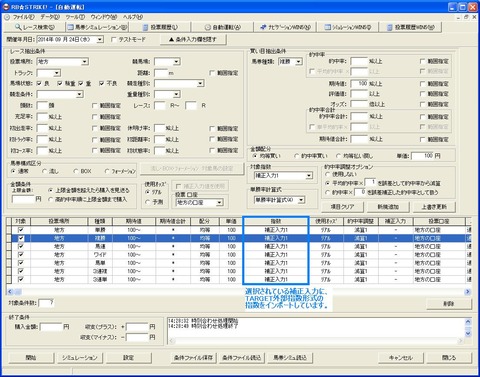Open the 開催年月日 date dropdown
The width and height of the screenshot is (480, 377).
click(x=100, y=39)
